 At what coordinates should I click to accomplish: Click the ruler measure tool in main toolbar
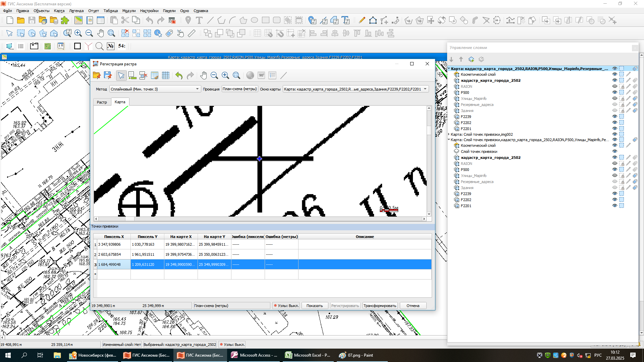(192, 33)
